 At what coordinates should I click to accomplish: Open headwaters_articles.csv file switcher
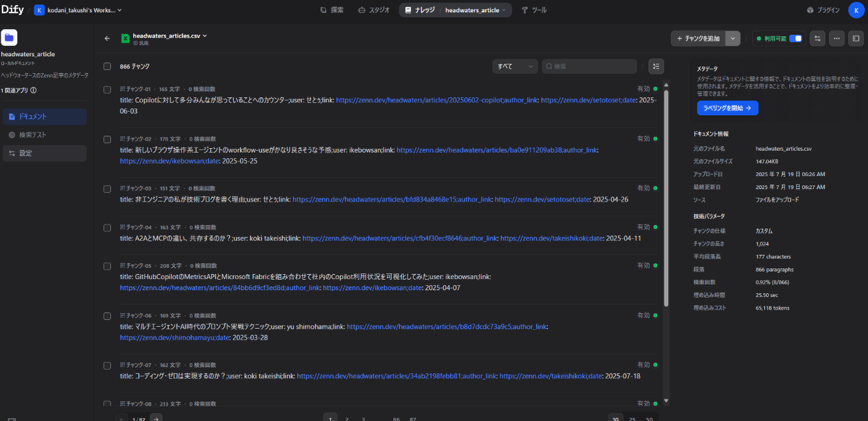click(170, 35)
